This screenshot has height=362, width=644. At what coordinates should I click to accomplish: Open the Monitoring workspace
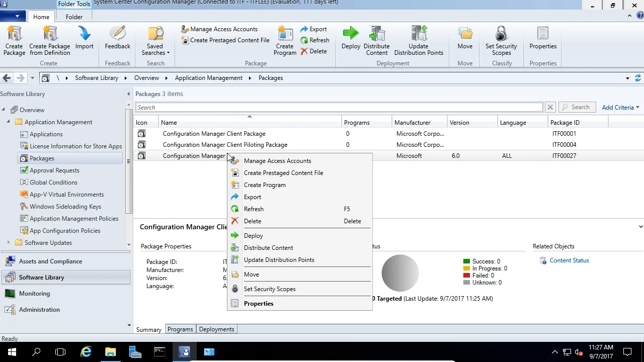click(x=34, y=294)
